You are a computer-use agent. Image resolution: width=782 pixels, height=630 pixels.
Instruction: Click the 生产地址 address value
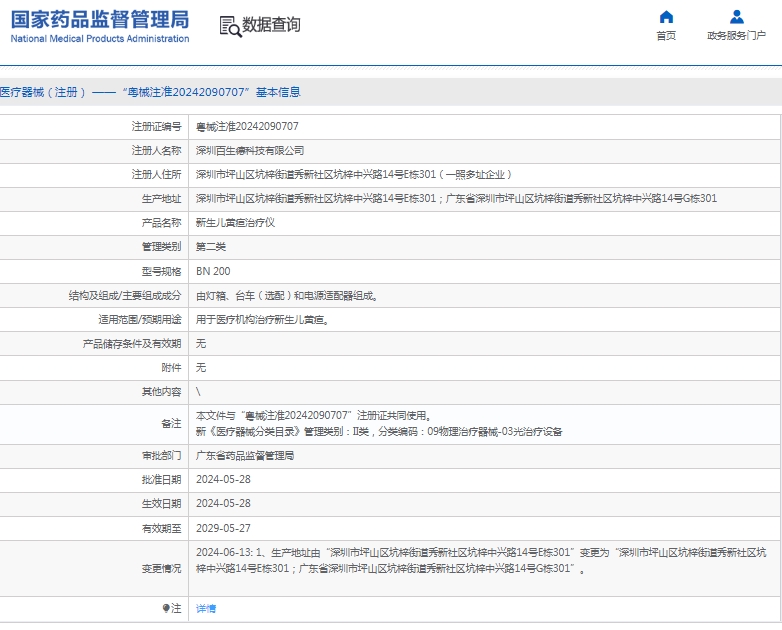(x=456, y=199)
